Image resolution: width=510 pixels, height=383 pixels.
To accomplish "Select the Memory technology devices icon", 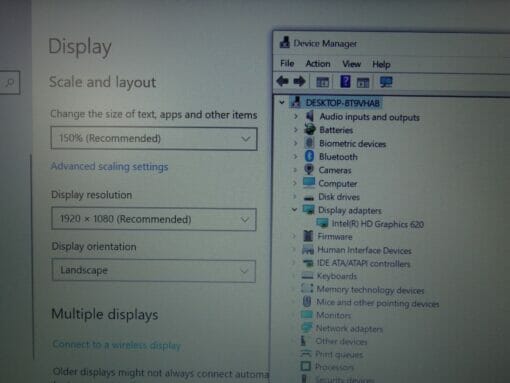I will point(307,288).
